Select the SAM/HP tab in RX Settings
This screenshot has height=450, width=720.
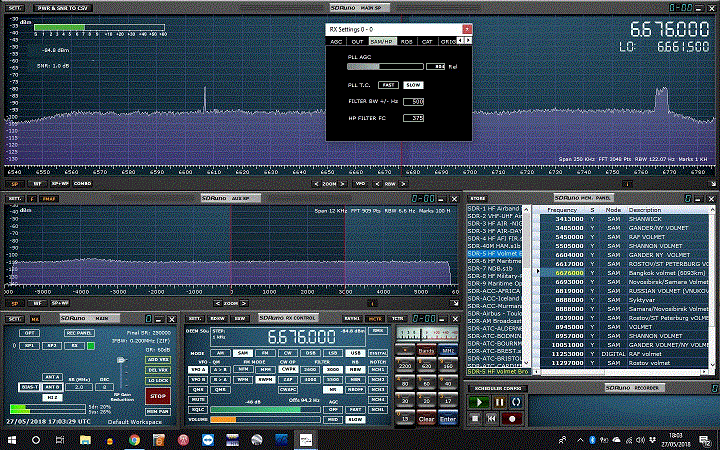pyautogui.click(x=382, y=41)
